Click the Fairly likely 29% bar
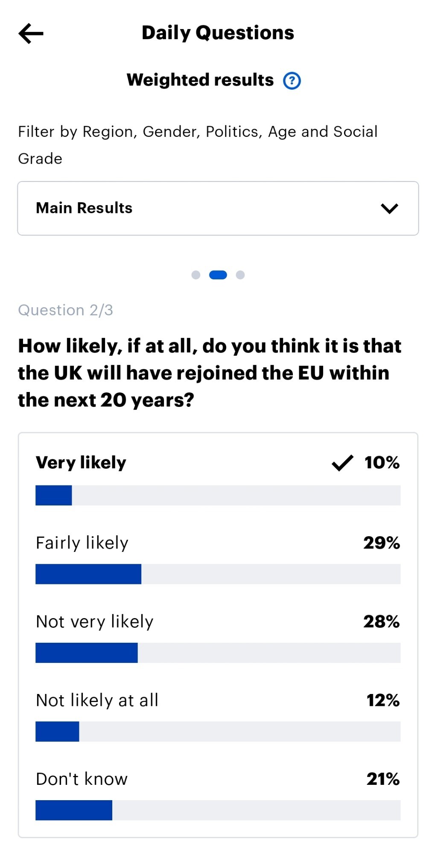435x868 pixels. (218, 574)
